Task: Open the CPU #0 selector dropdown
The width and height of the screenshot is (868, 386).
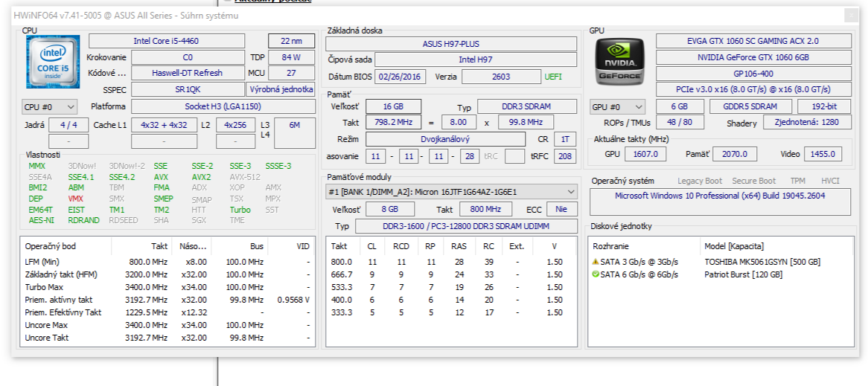Action: coord(49,107)
